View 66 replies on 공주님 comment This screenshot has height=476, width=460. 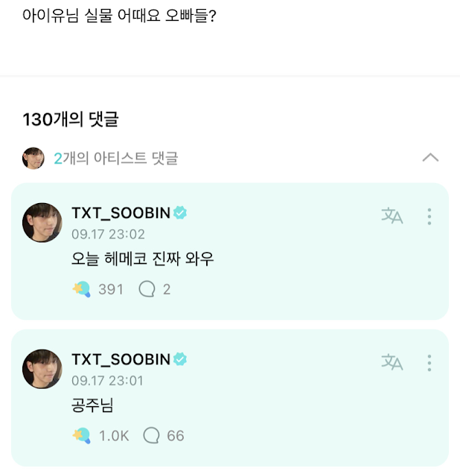[164, 435]
